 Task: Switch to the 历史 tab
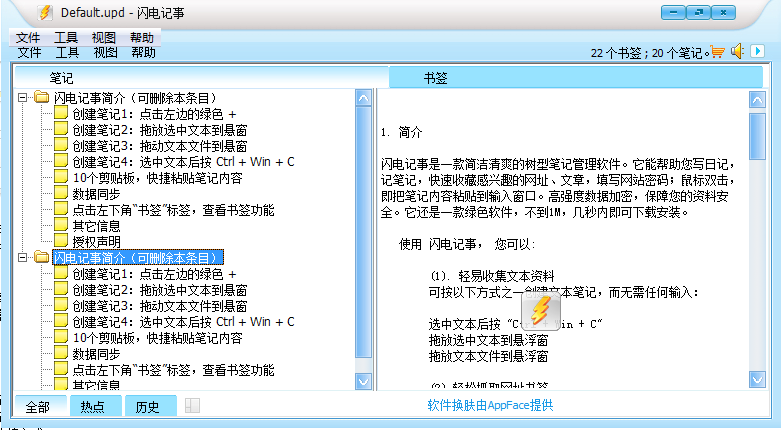pos(148,406)
